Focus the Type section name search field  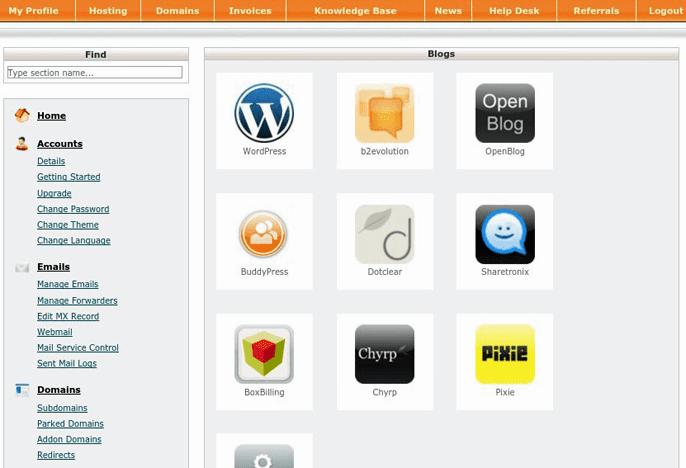(x=94, y=73)
